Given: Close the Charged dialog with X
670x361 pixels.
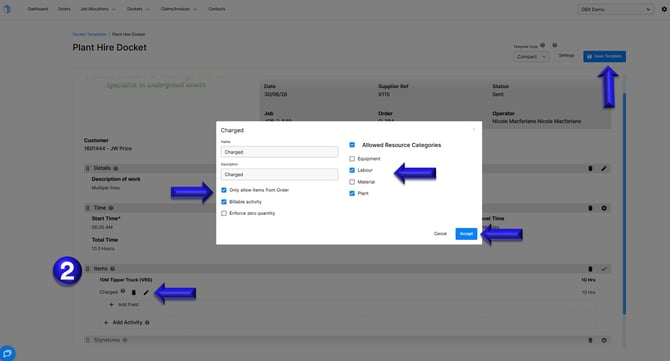Looking at the screenshot, I should pyautogui.click(x=474, y=129).
